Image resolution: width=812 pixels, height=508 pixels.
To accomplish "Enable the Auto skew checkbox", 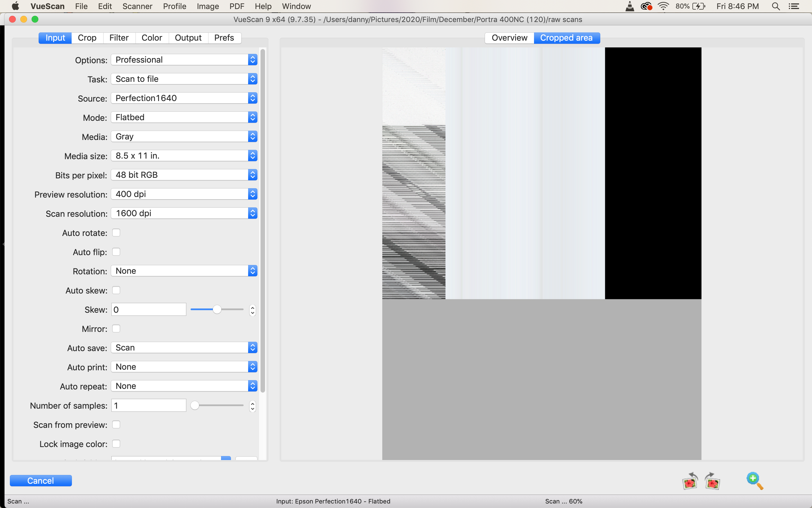I will tap(116, 290).
